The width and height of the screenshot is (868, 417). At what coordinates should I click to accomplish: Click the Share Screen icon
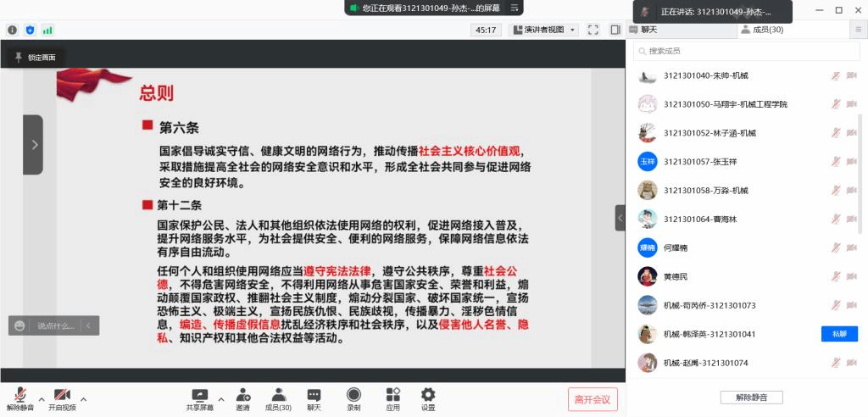point(200,396)
